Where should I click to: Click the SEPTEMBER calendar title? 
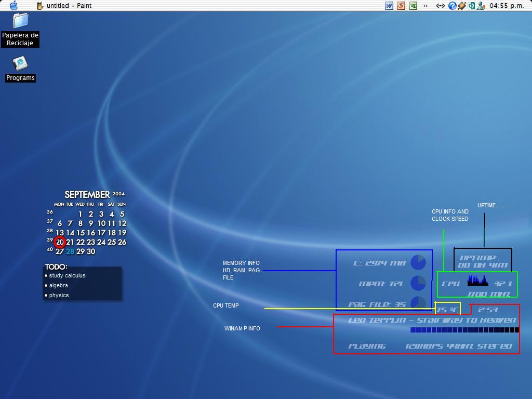(x=87, y=194)
